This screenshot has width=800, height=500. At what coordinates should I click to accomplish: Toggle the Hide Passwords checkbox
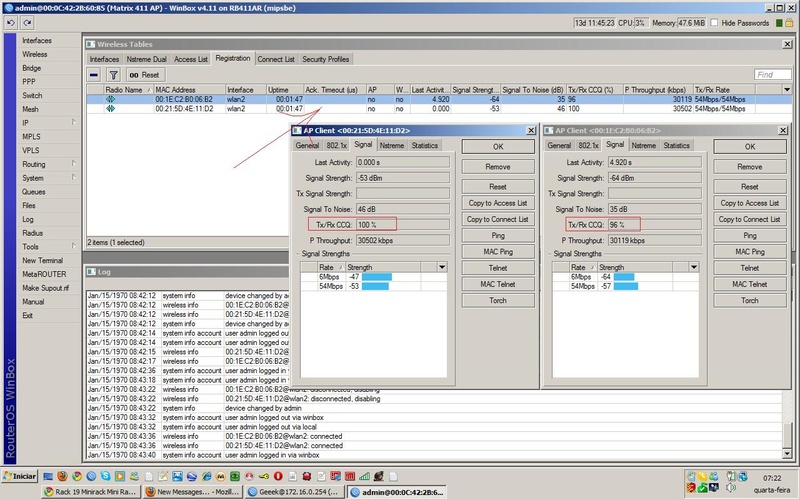714,23
